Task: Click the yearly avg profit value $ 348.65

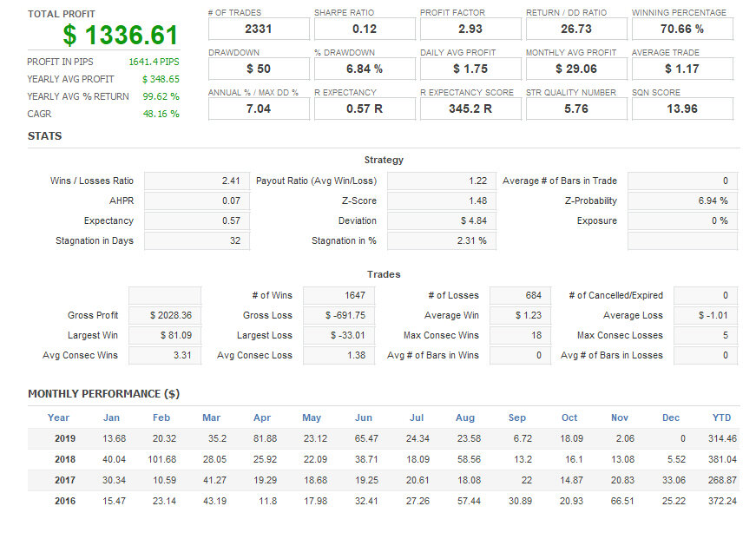Action: point(161,79)
